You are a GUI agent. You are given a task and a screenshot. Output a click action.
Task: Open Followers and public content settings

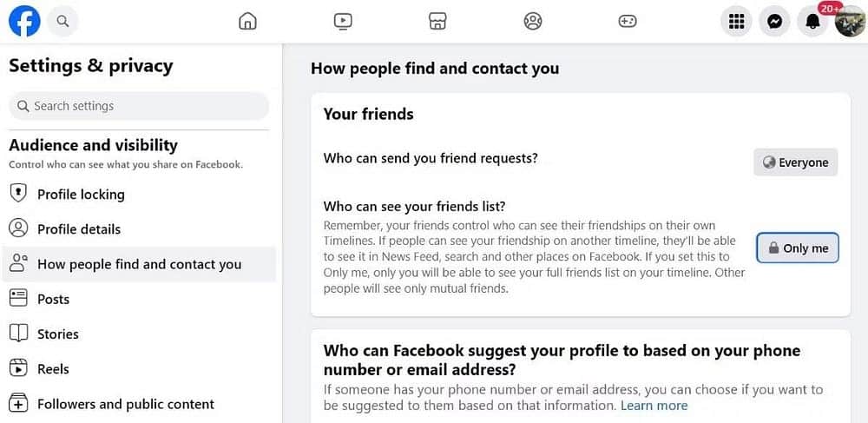139,404
